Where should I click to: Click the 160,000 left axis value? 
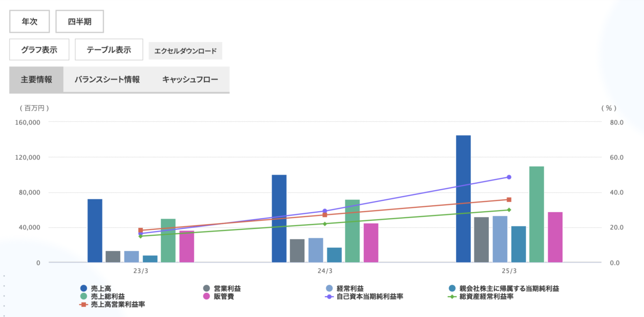pyautogui.click(x=28, y=122)
